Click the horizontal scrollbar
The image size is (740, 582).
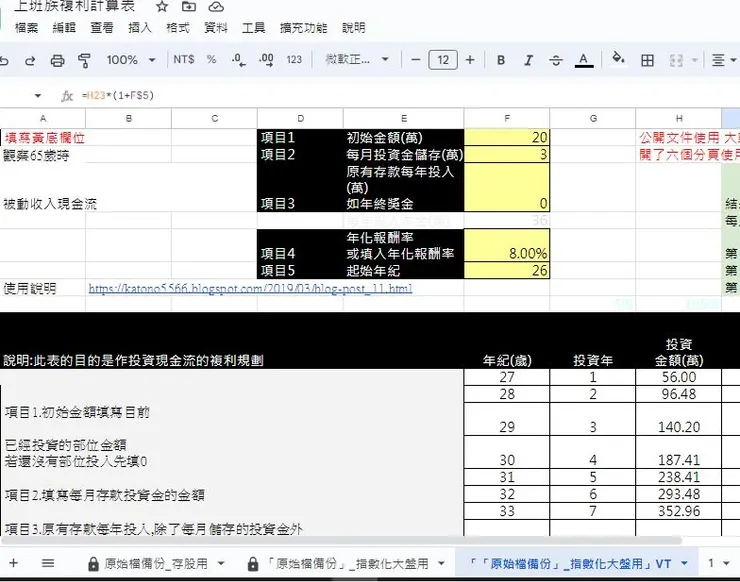[x=341, y=540]
